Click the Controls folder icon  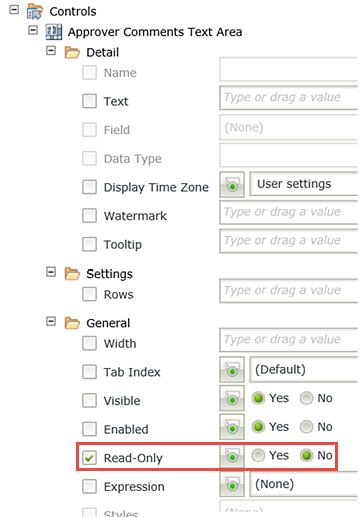click(35, 11)
